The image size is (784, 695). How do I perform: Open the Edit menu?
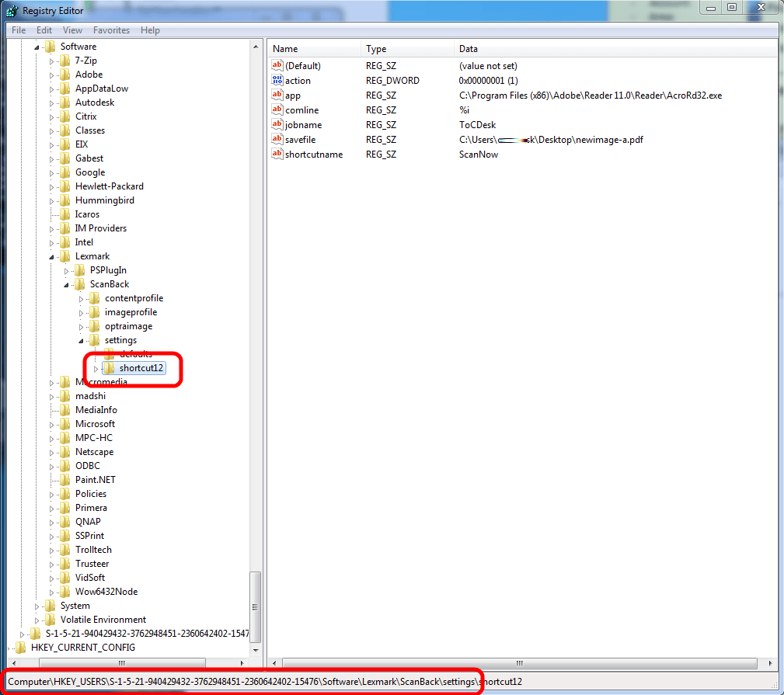pos(44,30)
